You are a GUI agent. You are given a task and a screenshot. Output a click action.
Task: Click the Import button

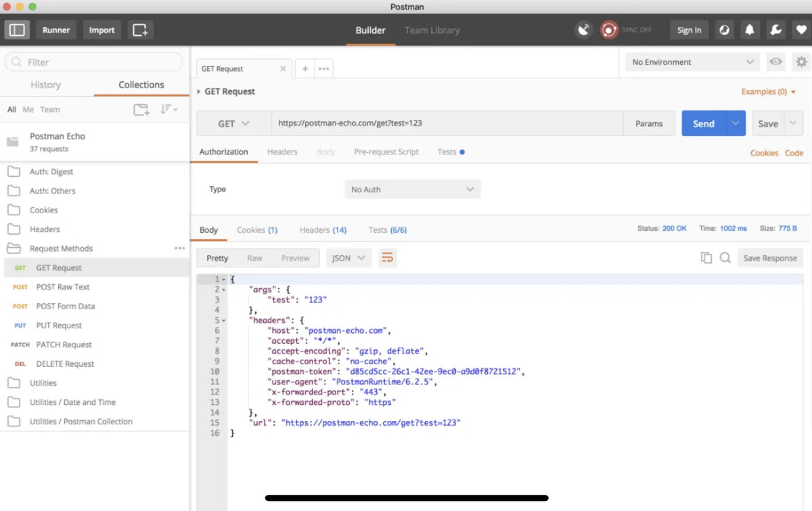(101, 30)
